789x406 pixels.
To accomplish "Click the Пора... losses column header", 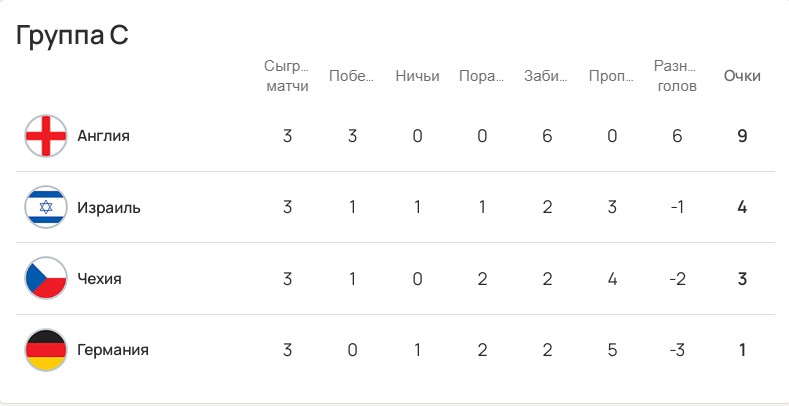I will click(482, 77).
